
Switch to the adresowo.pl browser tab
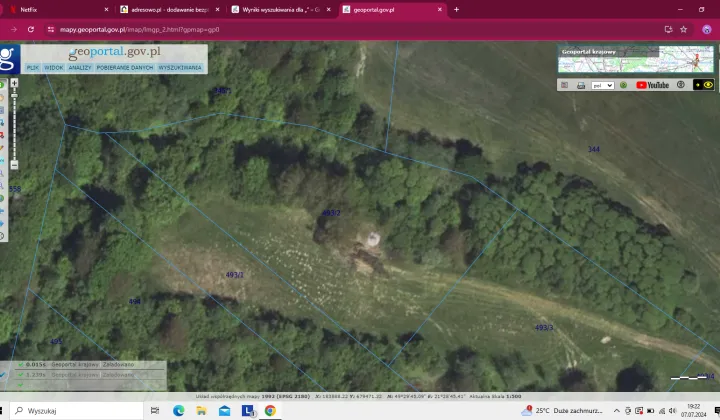(x=167, y=9)
